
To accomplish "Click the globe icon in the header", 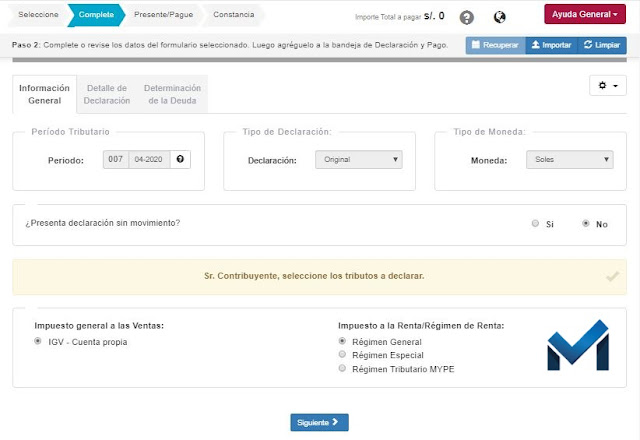I will point(500,17).
